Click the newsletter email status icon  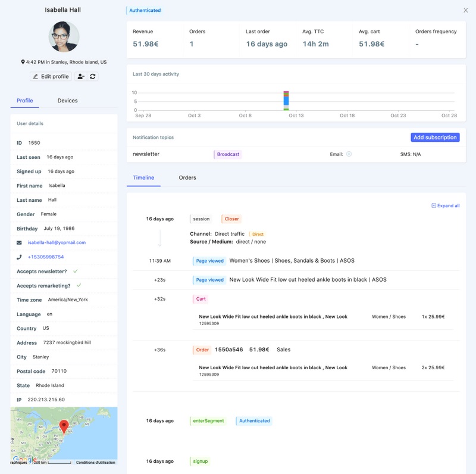click(349, 154)
